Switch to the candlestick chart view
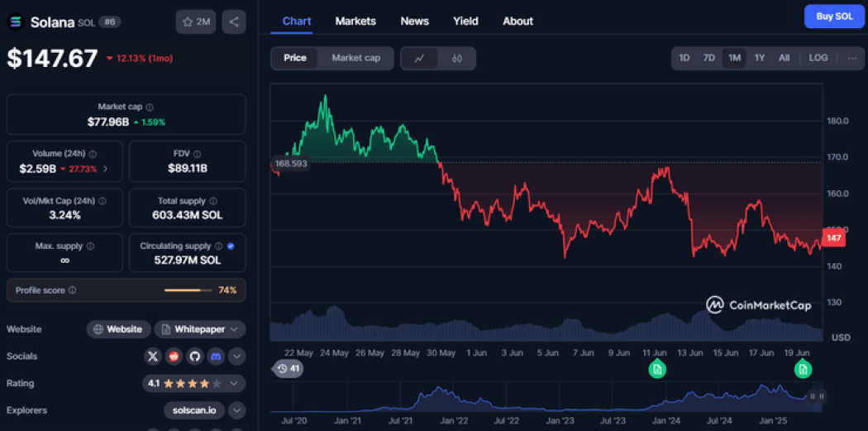This screenshot has width=868, height=431. tap(456, 59)
